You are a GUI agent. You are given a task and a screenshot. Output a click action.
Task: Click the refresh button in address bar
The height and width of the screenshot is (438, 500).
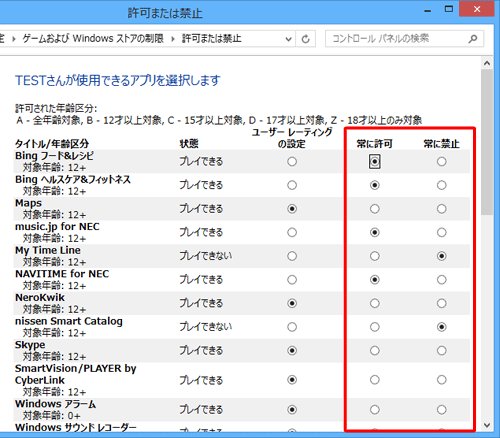(x=306, y=39)
